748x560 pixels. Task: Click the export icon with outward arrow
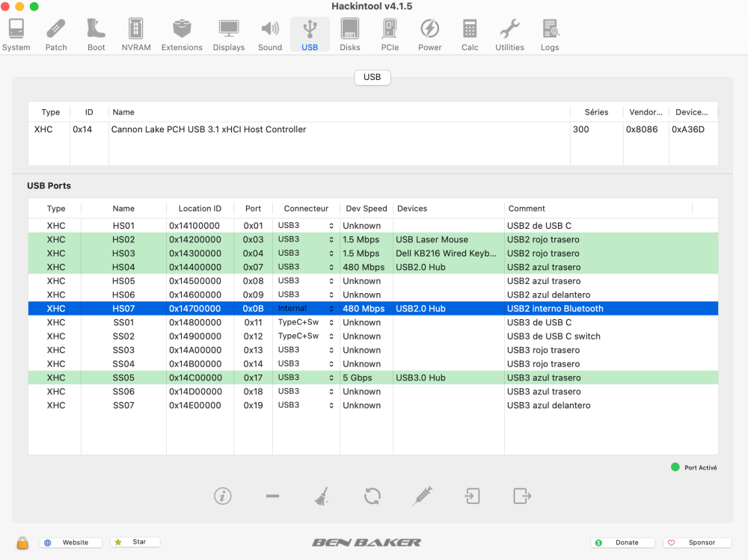click(522, 496)
